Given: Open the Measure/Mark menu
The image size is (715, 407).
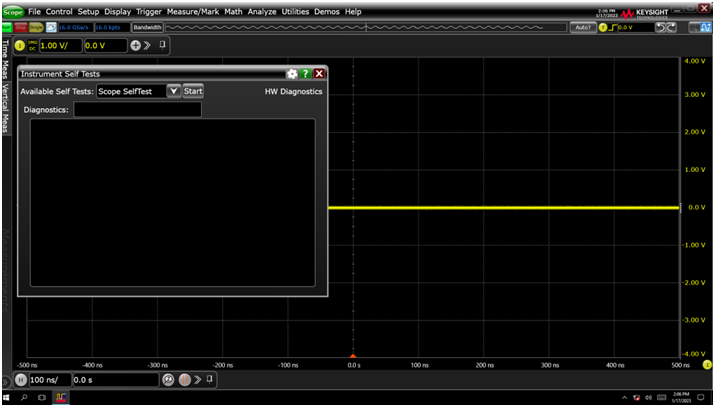Looking at the screenshot, I should (193, 12).
